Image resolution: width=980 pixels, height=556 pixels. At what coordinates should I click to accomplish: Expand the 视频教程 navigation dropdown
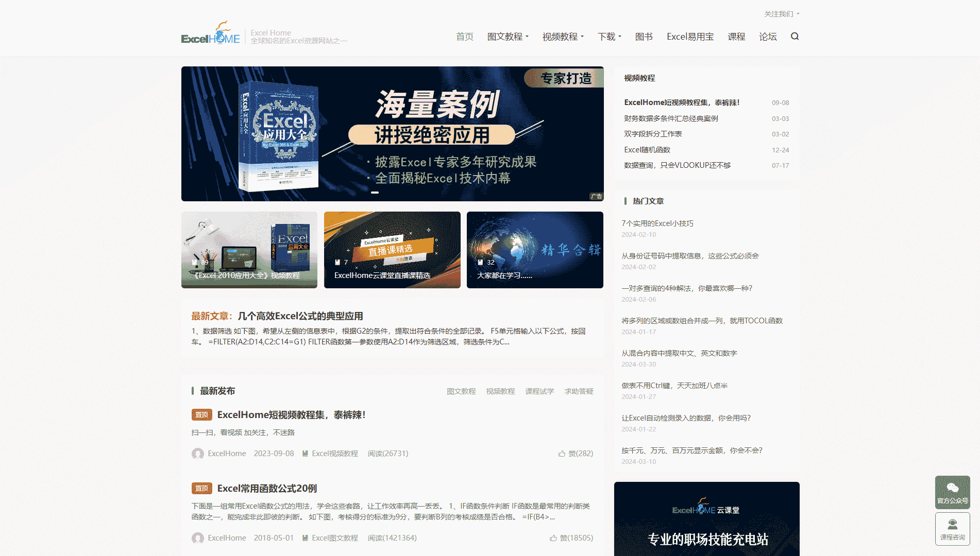pos(563,37)
